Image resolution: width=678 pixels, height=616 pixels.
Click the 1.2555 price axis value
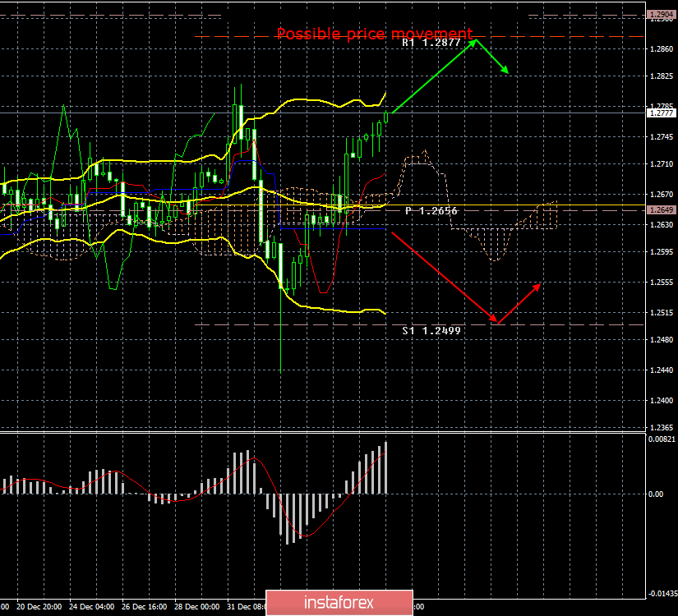pyautogui.click(x=662, y=283)
